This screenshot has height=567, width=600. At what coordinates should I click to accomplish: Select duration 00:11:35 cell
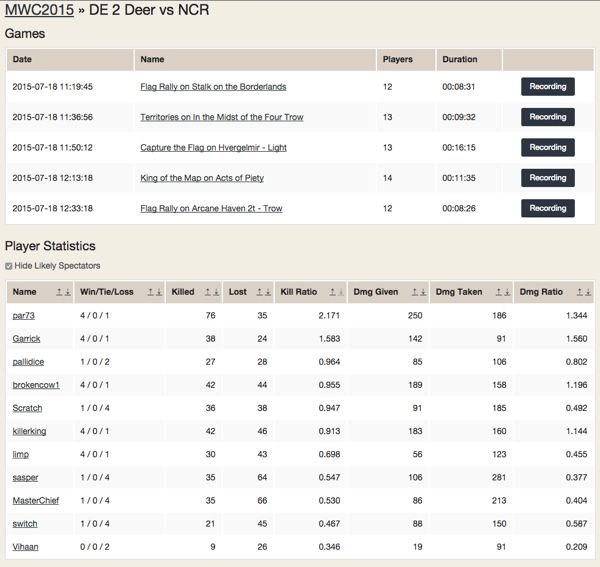click(459, 178)
